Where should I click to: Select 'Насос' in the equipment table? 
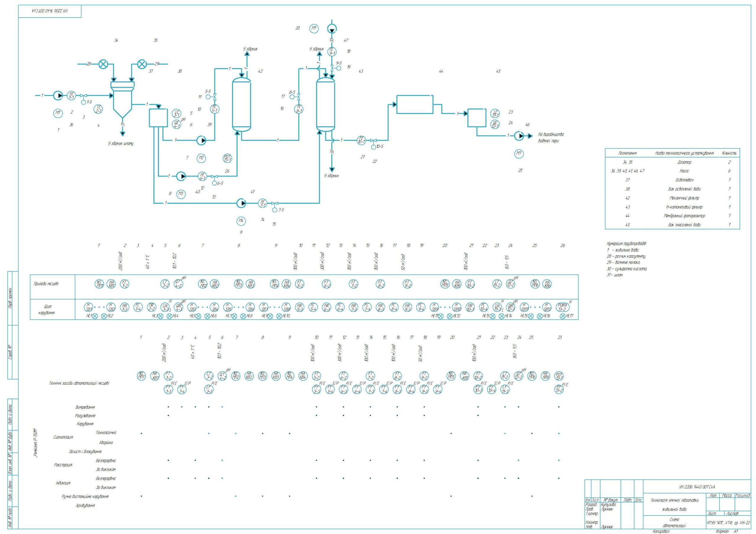(684, 171)
